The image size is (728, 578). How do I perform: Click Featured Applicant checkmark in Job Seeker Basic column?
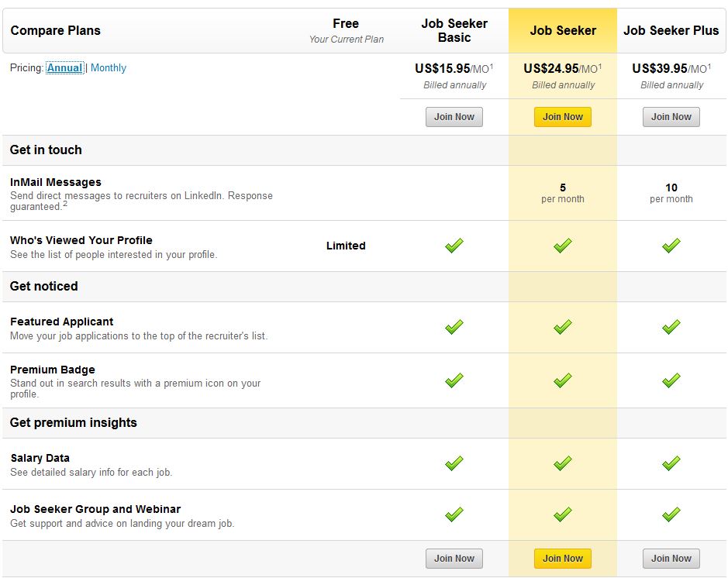pyautogui.click(x=454, y=327)
